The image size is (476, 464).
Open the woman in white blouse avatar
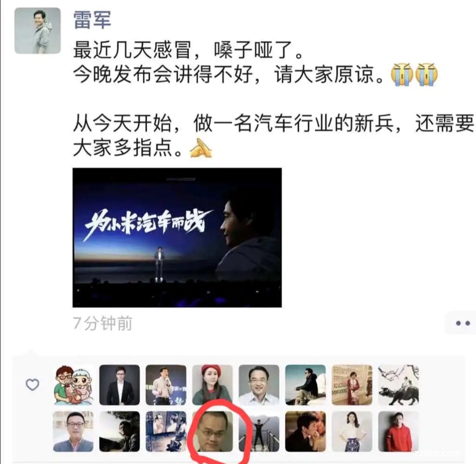tap(352, 432)
